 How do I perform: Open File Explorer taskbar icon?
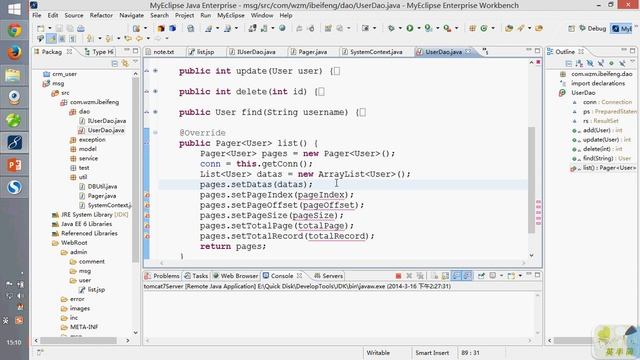click(x=14, y=75)
